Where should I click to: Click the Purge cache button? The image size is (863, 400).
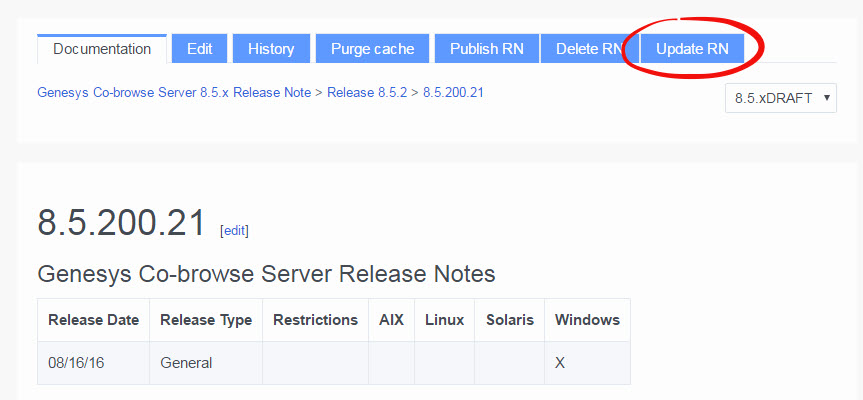pyautogui.click(x=373, y=48)
